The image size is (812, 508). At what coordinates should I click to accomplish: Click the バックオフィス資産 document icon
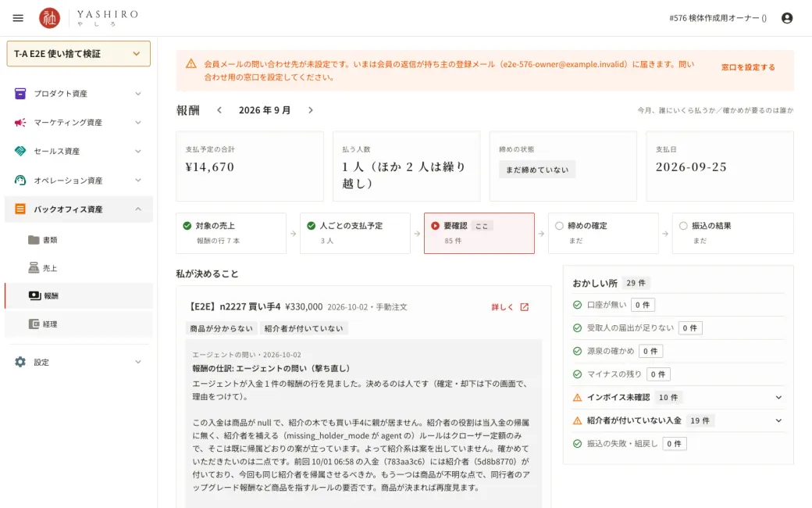click(x=20, y=209)
